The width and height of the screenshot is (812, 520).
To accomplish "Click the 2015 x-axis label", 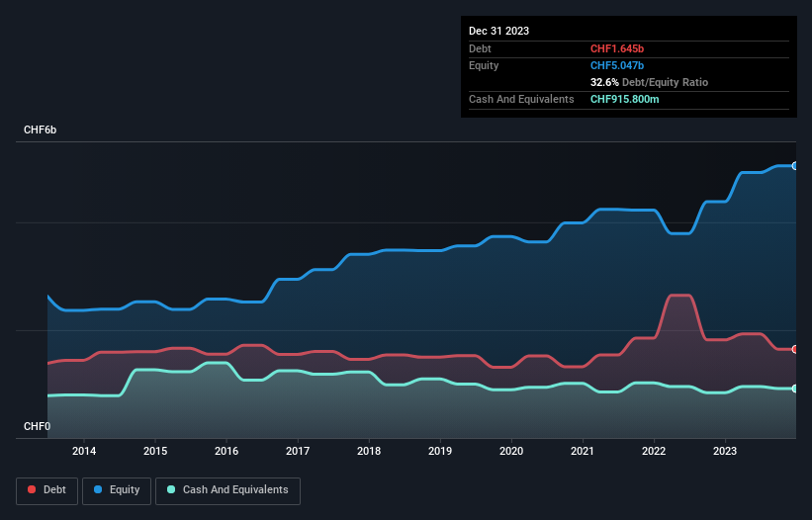I will [155, 451].
